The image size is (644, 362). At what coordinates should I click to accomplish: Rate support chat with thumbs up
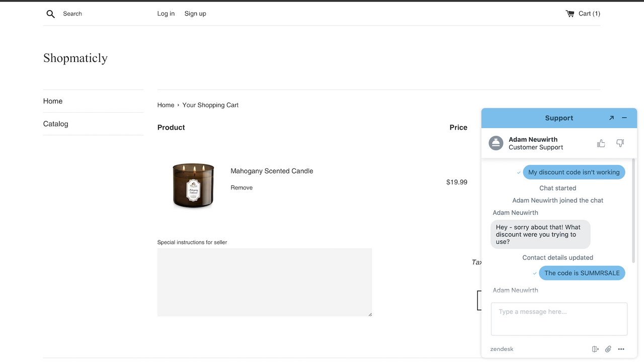coord(601,143)
